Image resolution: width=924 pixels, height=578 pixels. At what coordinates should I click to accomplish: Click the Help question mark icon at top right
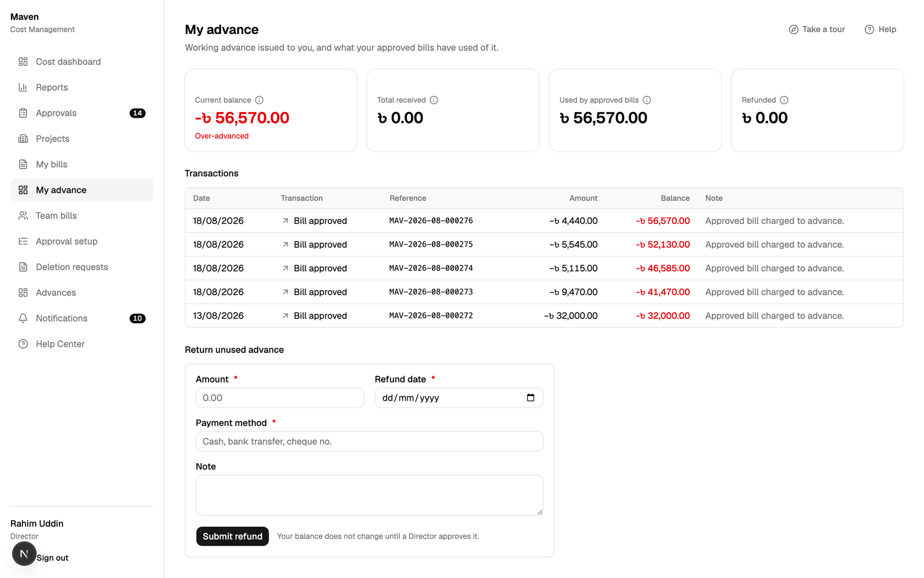coord(869,29)
